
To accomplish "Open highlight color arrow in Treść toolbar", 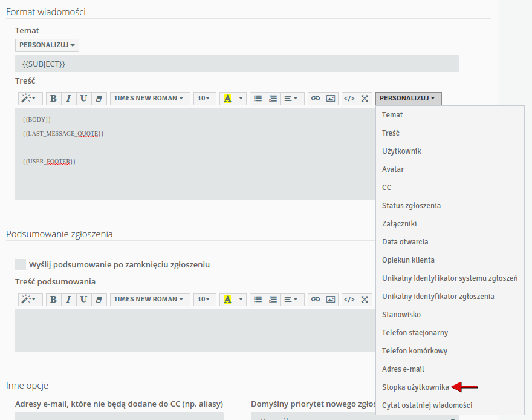I will click(x=241, y=99).
